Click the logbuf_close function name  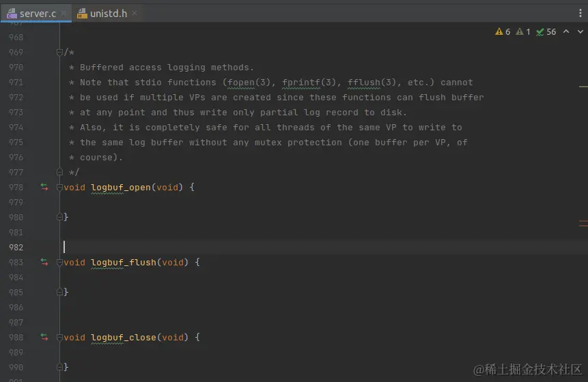124,338
